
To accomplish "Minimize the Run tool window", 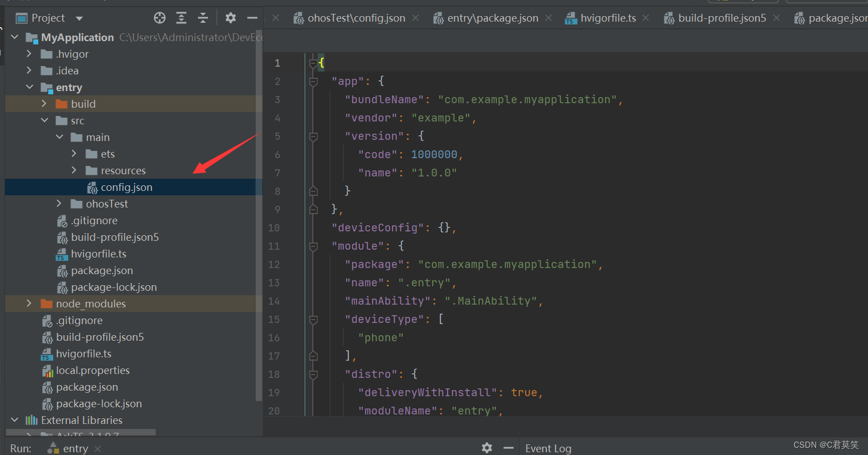I will click(509, 448).
